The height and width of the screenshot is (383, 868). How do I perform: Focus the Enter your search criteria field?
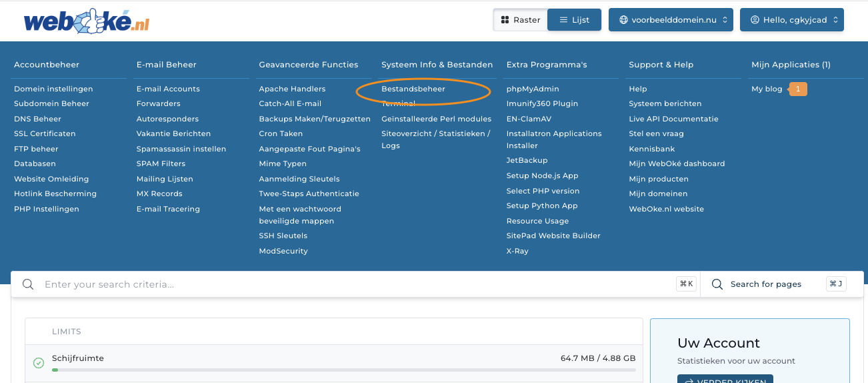(357, 284)
